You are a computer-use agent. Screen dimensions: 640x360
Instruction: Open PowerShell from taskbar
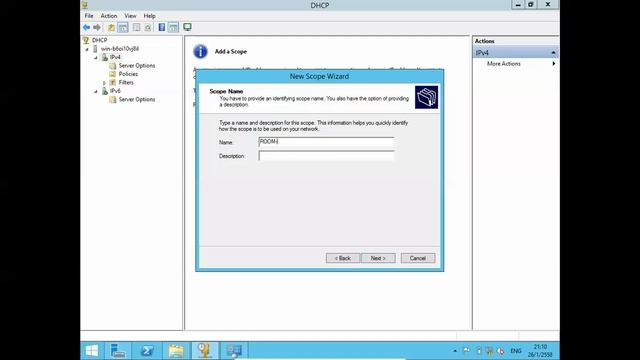click(147, 351)
